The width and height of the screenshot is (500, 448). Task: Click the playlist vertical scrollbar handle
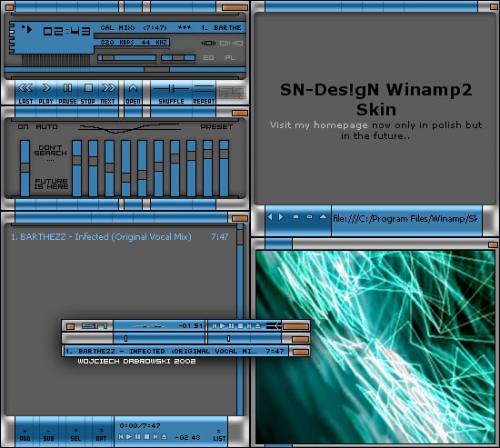(x=240, y=237)
